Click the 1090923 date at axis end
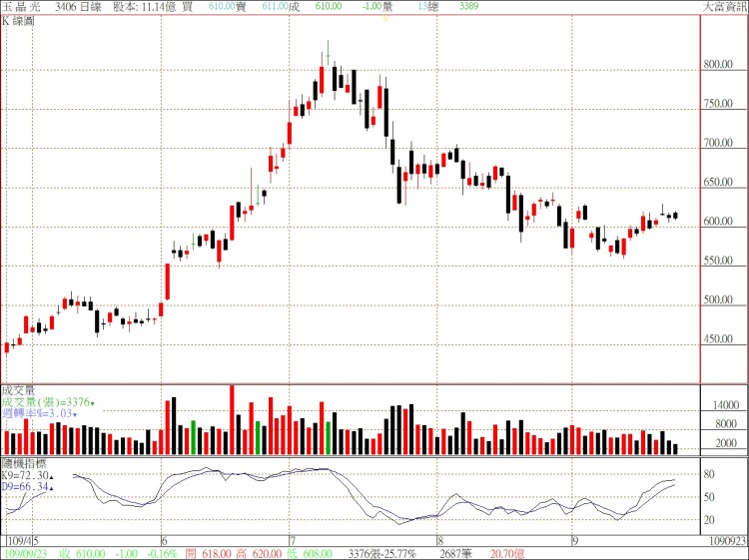 [727, 540]
